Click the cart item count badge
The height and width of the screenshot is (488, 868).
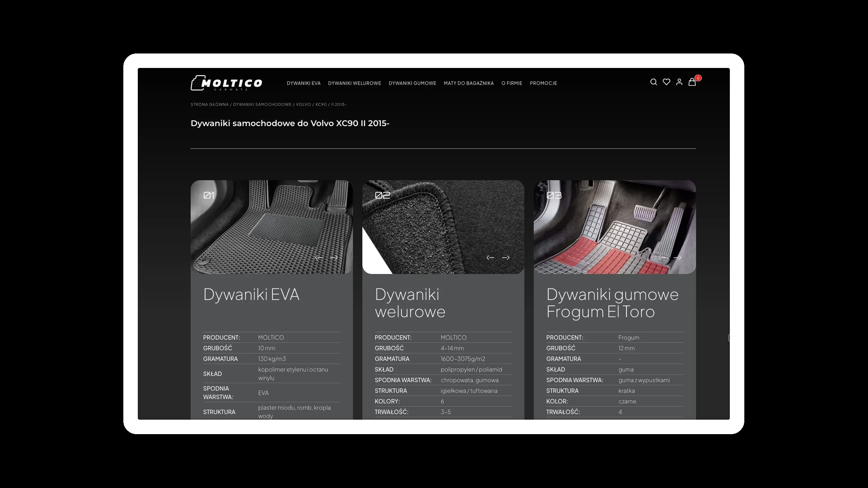698,78
